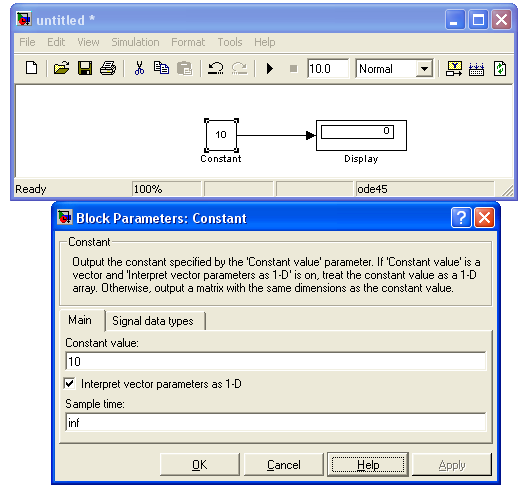Open the Help menu in the menu bar
The width and height of the screenshot is (526, 490).
[x=265, y=42]
